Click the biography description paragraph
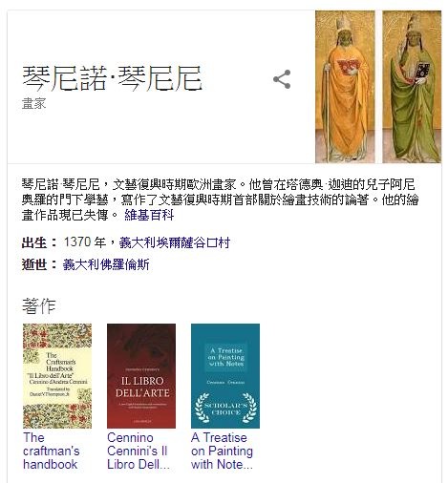Image resolution: width=448 pixels, height=483 pixels. [221, 199]
